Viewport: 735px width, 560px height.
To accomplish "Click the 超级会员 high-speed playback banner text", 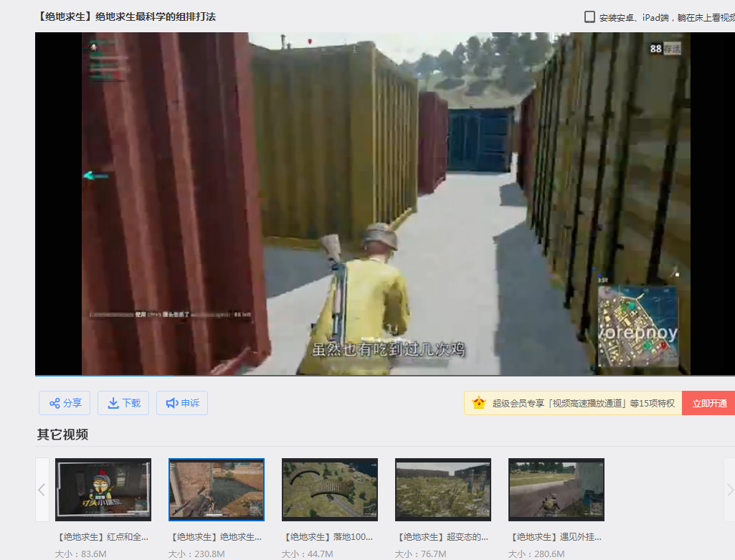I will click(583, 404).
